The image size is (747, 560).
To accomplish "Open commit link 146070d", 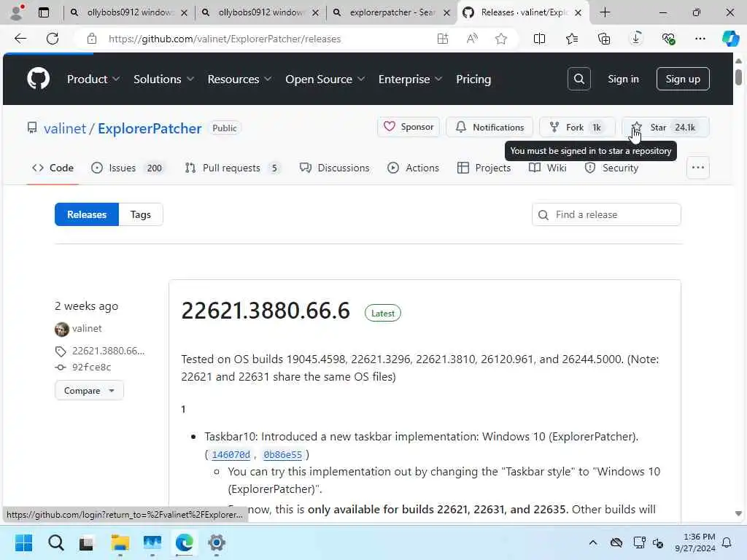I will coord(231,455).
